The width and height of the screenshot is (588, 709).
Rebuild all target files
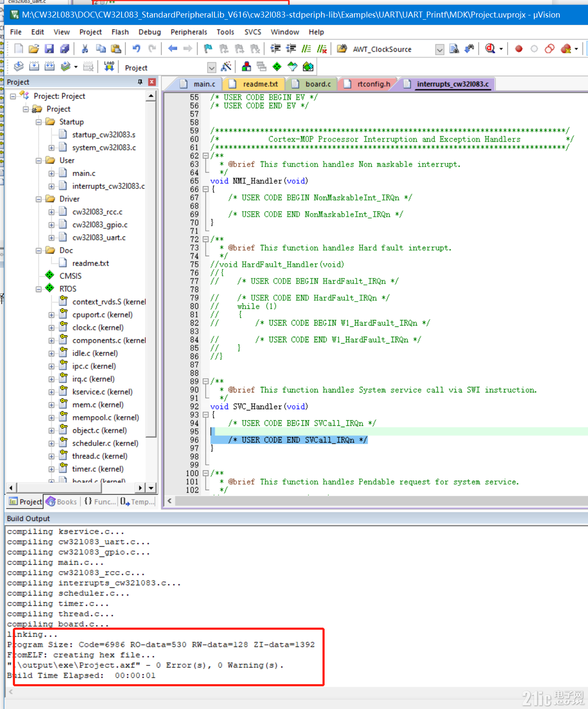coord(50,66)
